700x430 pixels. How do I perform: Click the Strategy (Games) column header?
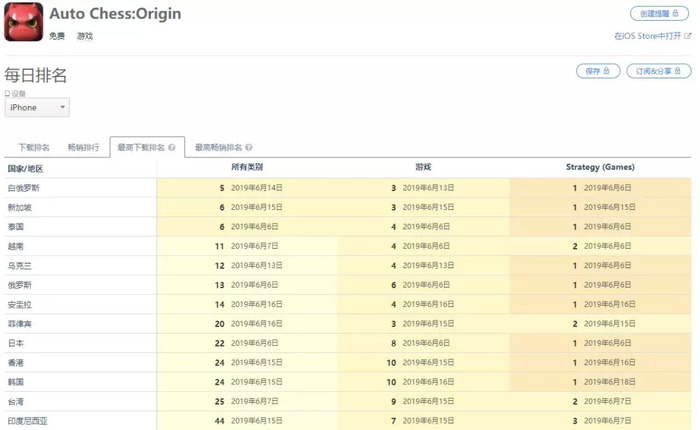pyautogui.click(x=600, y=167)
